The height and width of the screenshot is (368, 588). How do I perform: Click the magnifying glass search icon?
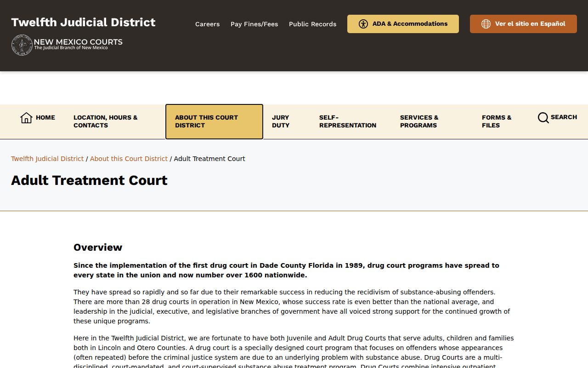click(543, 118)
